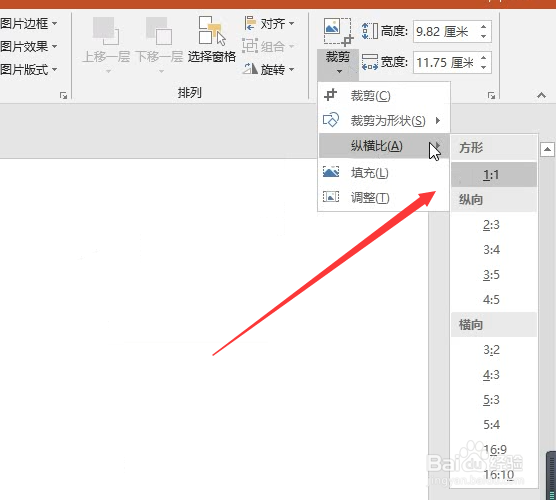
Task: Click the 对齐 align icon
Action: click(250, 23)
